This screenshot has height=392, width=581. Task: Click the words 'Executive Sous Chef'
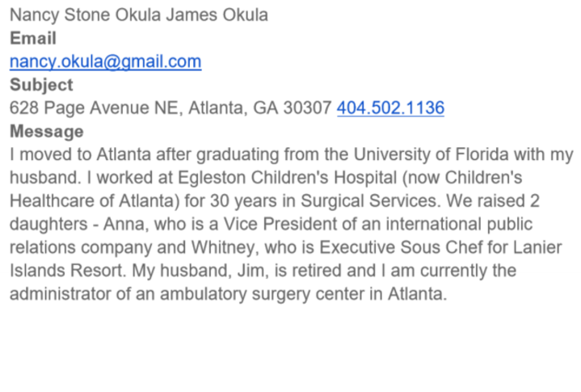[x=402, y=247]
